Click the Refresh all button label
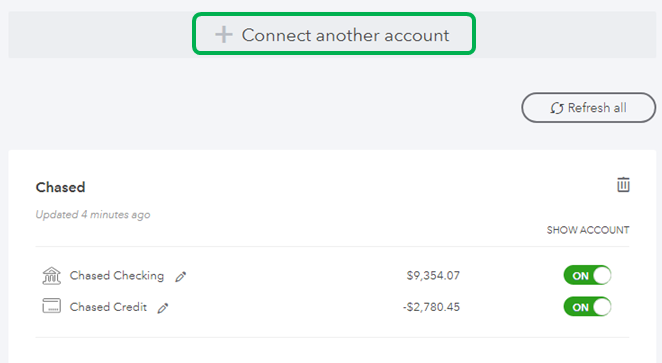 (597, 108)
